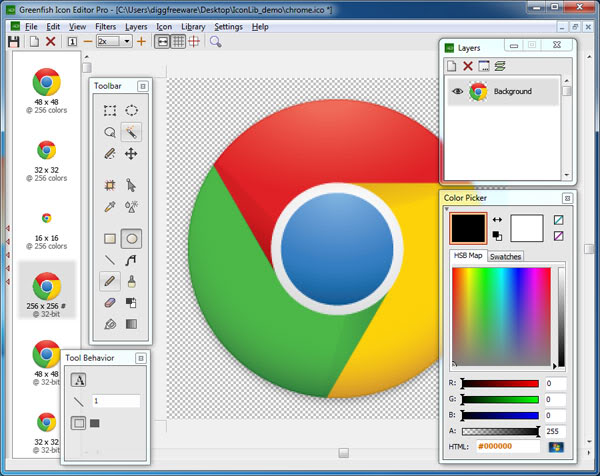Select the 16 x 16 icon thumbnail
Viewport: 600px width, 476px height.
coord(46,217)
